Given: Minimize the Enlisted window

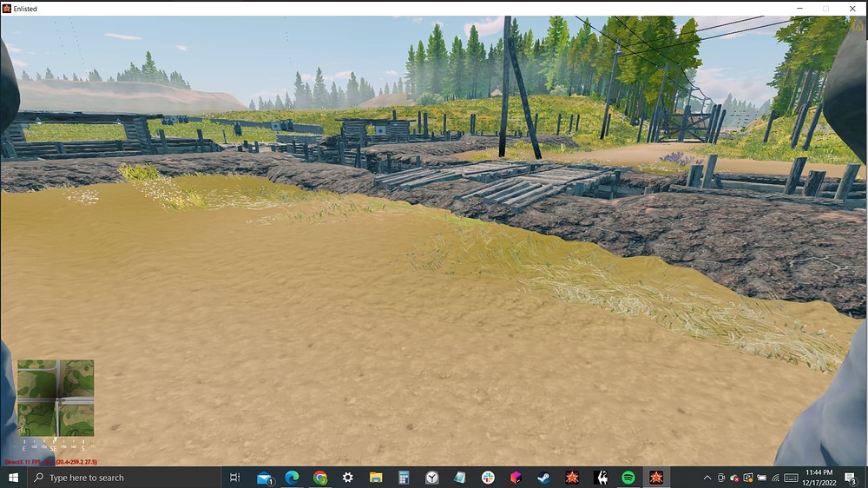Looking at the screenshot, I should (x=799, y=9).
